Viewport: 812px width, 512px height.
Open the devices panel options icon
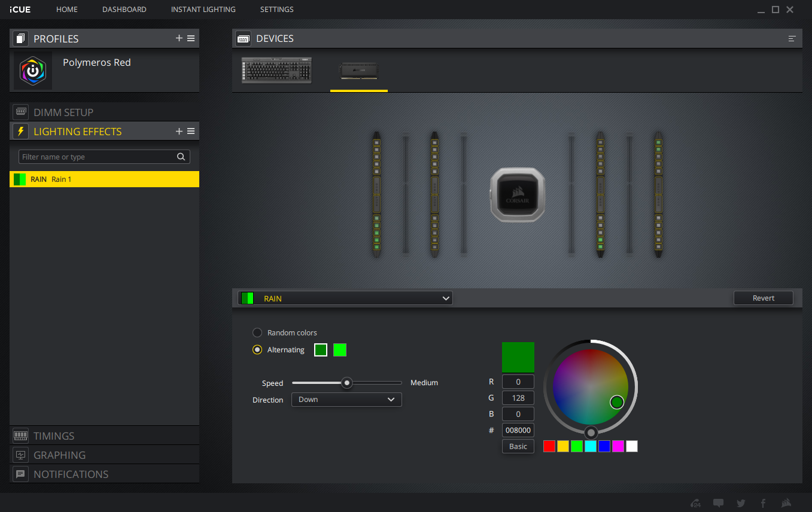point(792,39)
